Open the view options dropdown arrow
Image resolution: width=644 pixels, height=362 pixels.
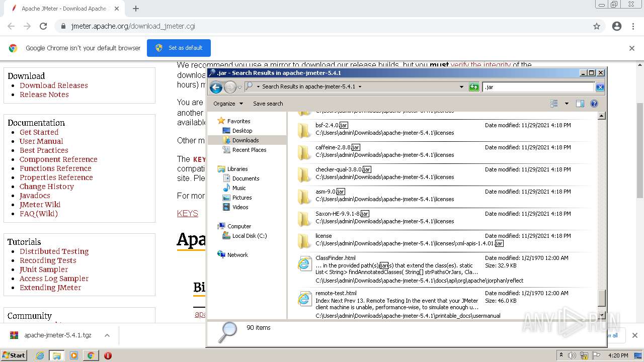pyautogui.click(x=567, y=104)
